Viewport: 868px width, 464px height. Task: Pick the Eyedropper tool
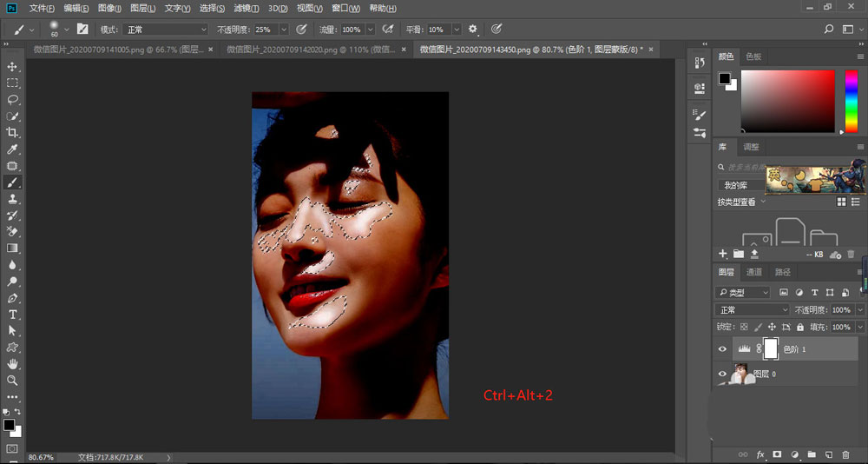[x=12, y=149]
